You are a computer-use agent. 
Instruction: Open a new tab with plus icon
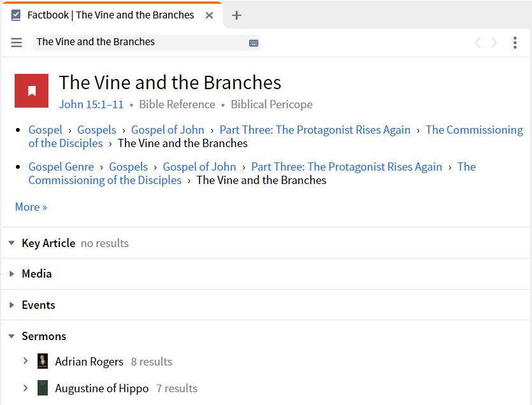(236, 15)
